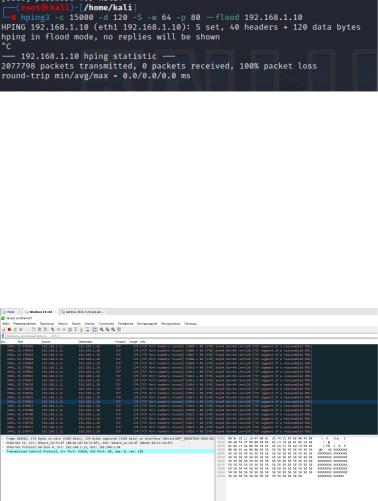Stop capture with the red square icon
The image size is (378, 501).
[x=9, y=329]
